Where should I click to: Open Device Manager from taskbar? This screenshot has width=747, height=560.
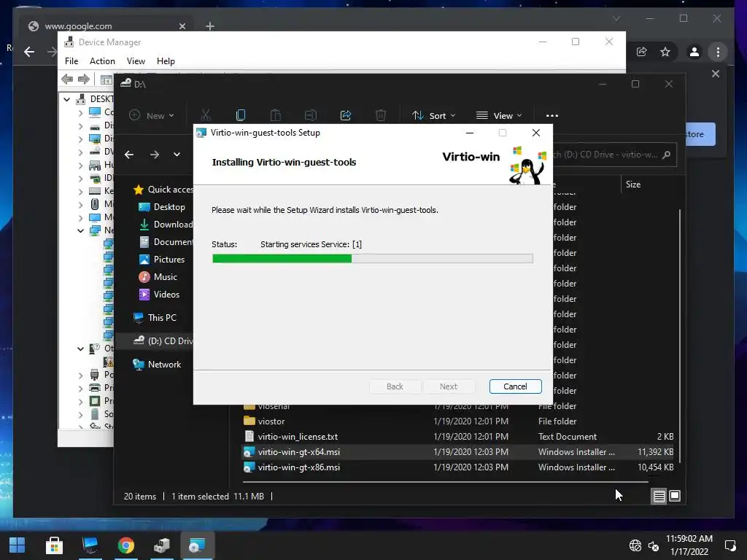tap(161, 545)
